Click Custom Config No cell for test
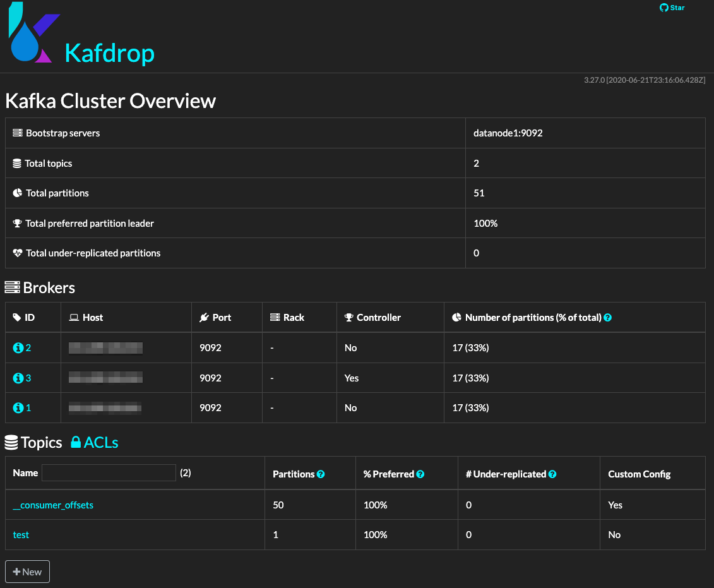Image resolution: width=714 pixels, height=588 pixels. pyautogui.click(x=614, y=535)
